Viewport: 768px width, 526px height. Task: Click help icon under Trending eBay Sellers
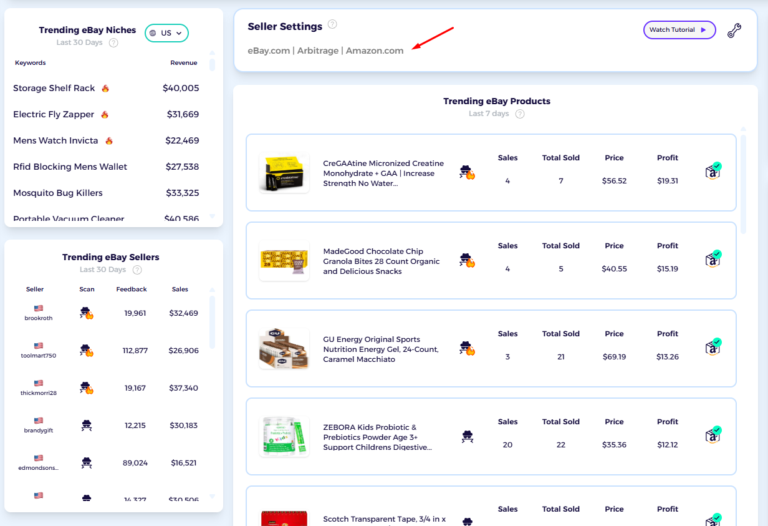[137, 270]
